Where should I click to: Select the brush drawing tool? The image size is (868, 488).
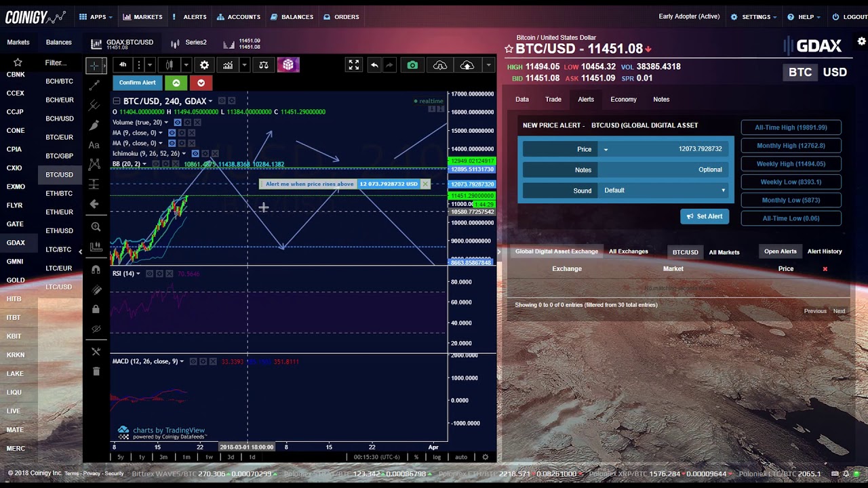pos(94,125)
